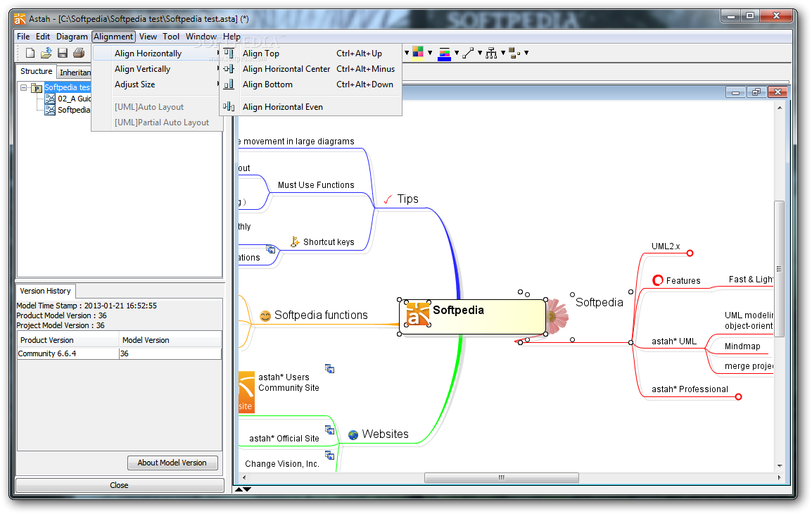Click the Product Version column header
Image resolution: width=812 pixels, height=514 pixels.
[x=68, y=340]
